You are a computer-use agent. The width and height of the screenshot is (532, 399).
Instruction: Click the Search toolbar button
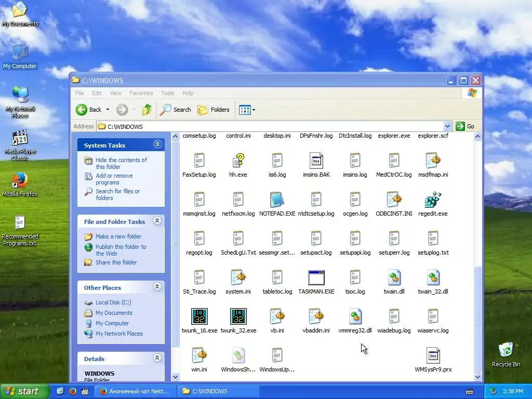(175, 110)
